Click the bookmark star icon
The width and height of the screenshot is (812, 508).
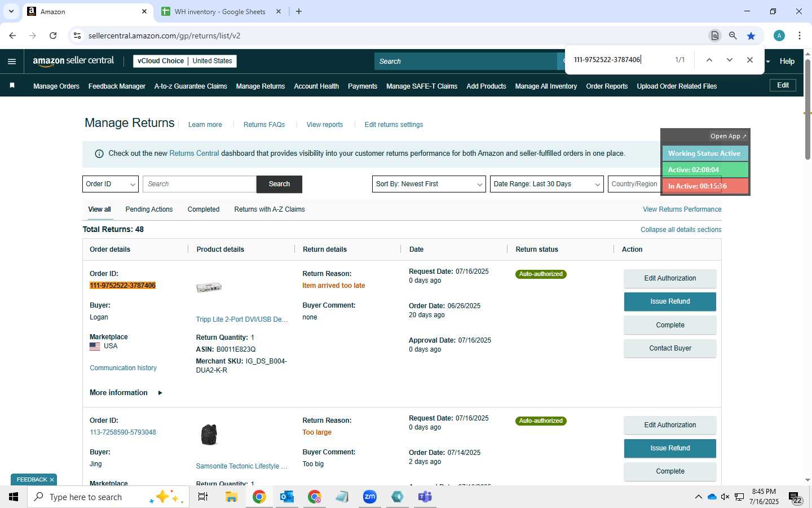tap(751, 36)
